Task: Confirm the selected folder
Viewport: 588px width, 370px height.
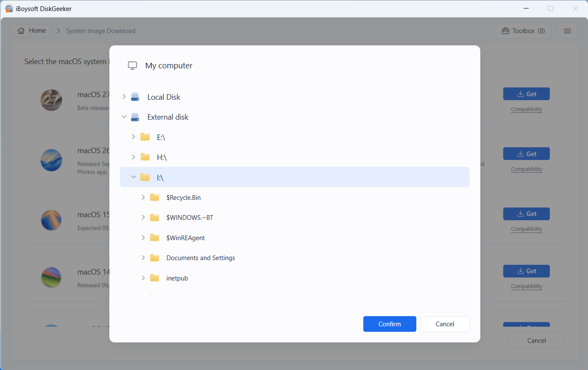Action: (390, 324)
